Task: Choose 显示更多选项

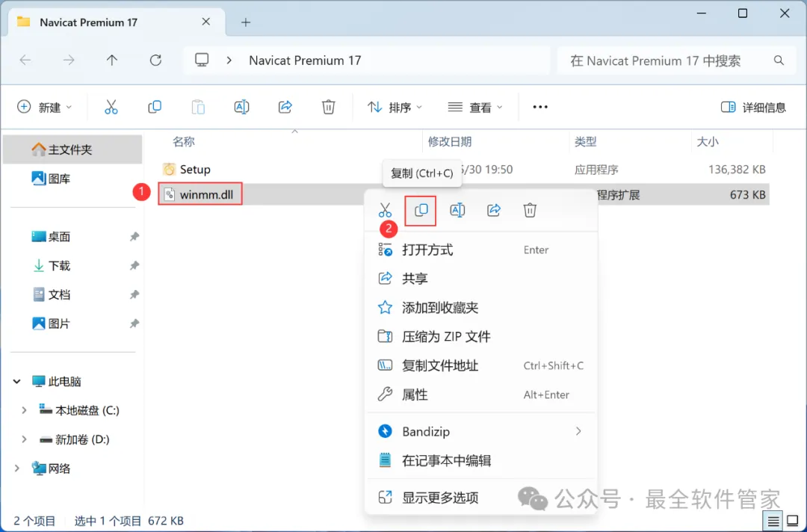Action: tap(480, 497)
